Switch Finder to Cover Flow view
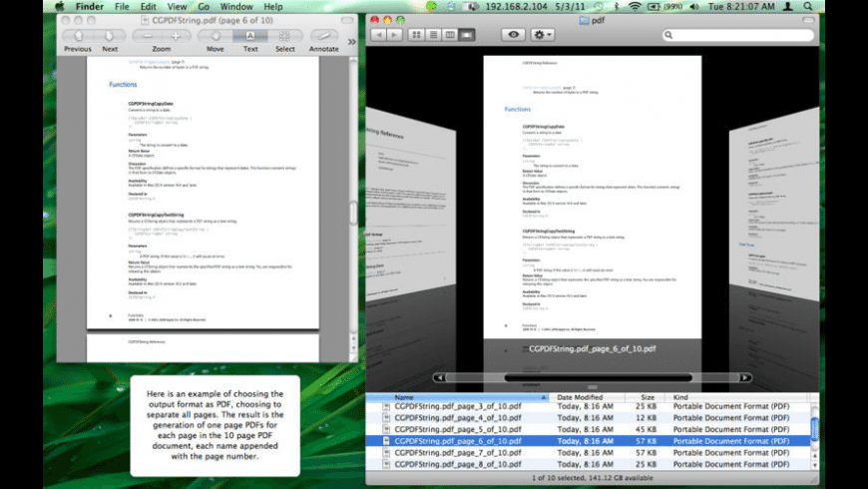The height and width of the screenshot is (489, 868). coord(467,35)
